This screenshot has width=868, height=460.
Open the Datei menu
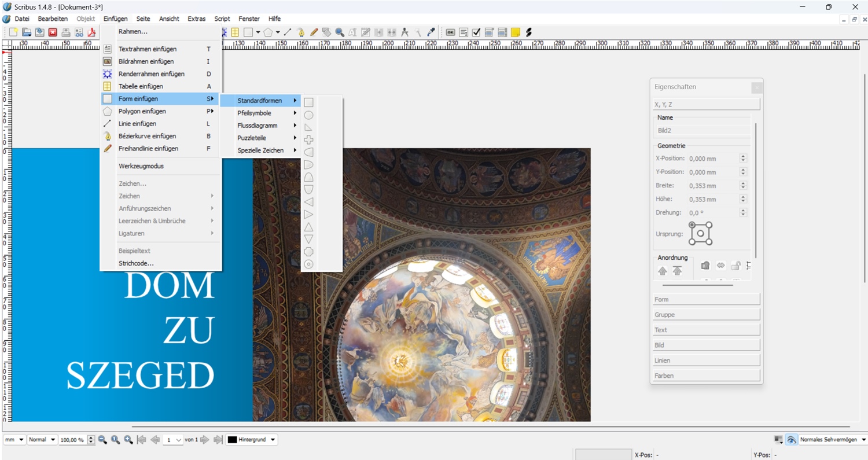point(22,19)
